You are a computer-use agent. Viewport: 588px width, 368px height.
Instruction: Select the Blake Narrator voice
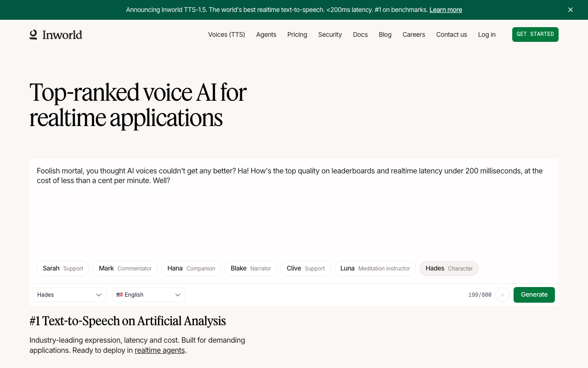251,269
